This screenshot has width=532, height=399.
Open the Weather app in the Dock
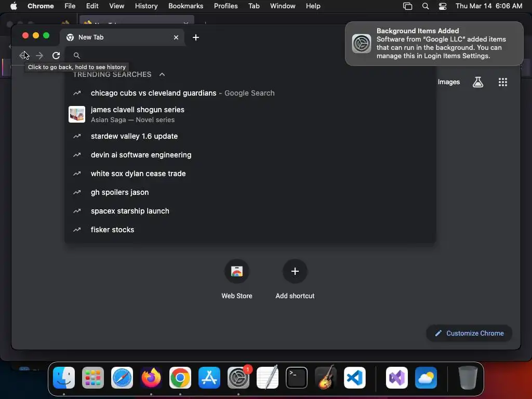pos(426,377)
